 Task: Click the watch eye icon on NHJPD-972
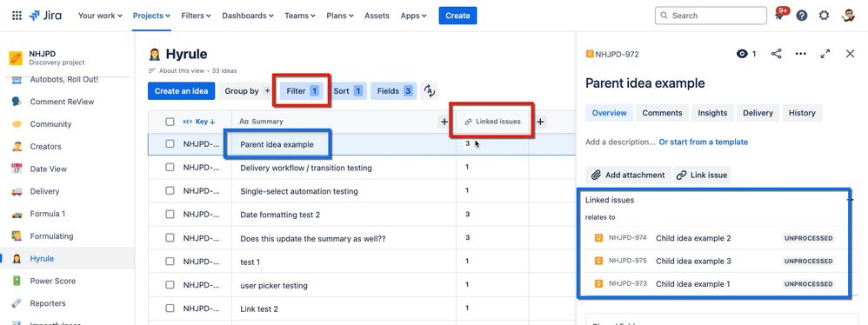tap(742, 54)
